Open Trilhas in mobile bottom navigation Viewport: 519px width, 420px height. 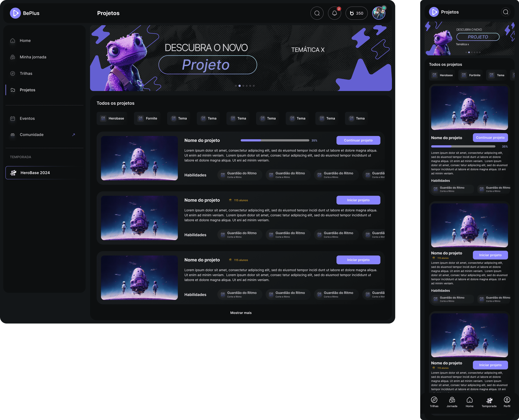[x=434, y=402]
